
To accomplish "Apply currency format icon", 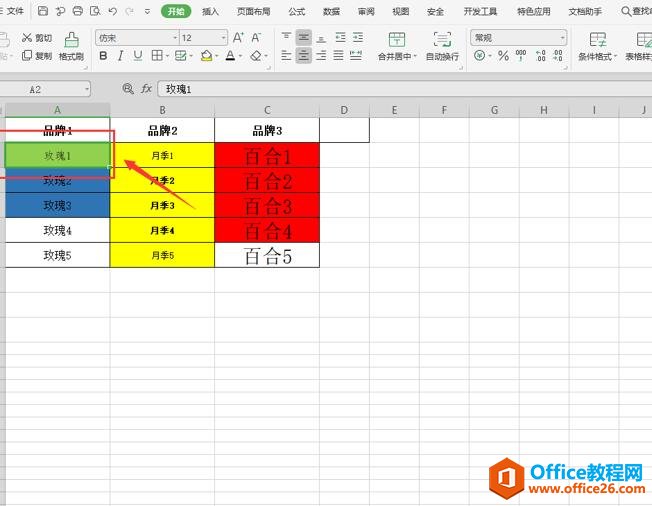I will click(479, 55).
